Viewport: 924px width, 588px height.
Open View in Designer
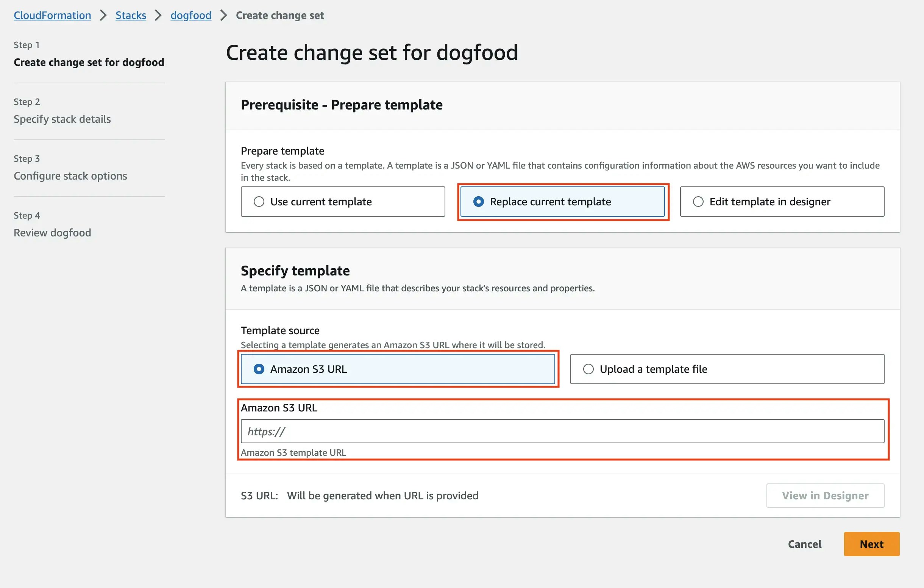[x=825, y=496]
